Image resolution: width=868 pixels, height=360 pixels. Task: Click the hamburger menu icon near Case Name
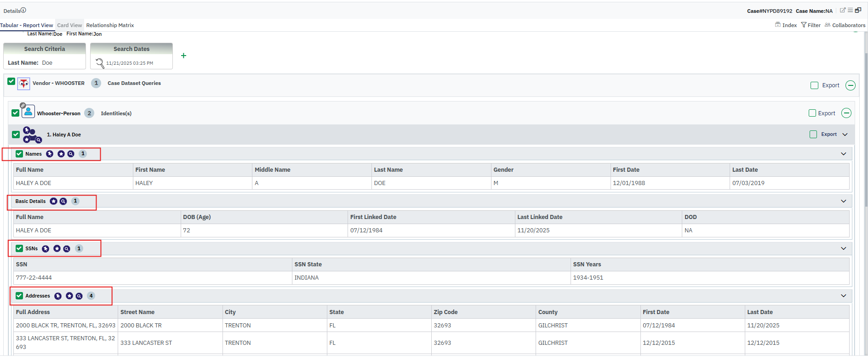[x=850, y=10]
